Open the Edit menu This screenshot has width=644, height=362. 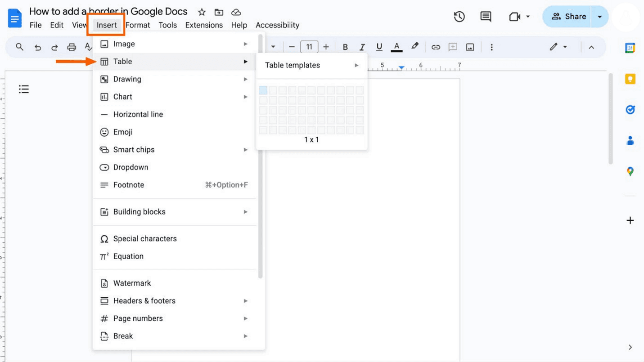coord(57,25)
